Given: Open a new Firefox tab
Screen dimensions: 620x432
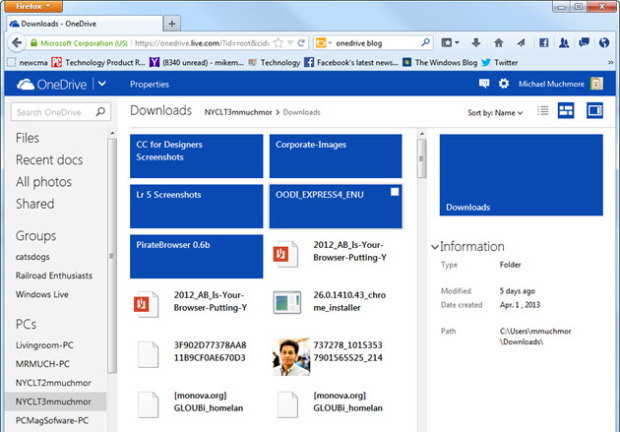Looking at the screenshot, I should (x=172, y=24).
